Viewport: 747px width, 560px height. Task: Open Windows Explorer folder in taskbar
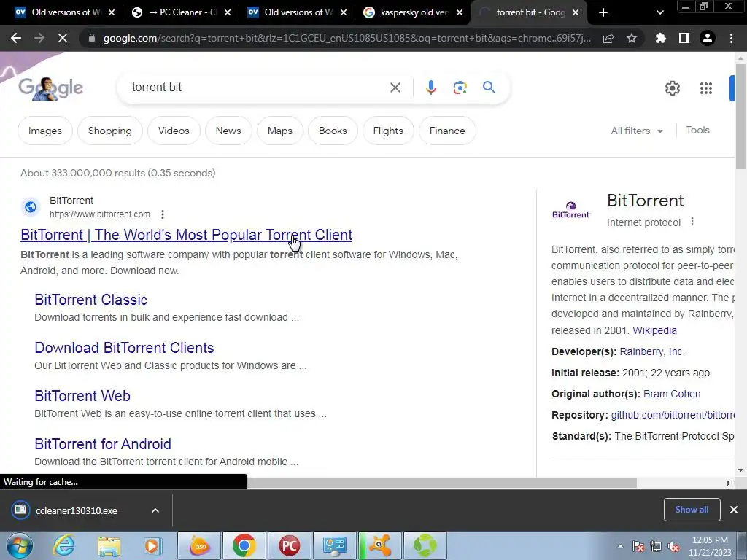(109, 545)
